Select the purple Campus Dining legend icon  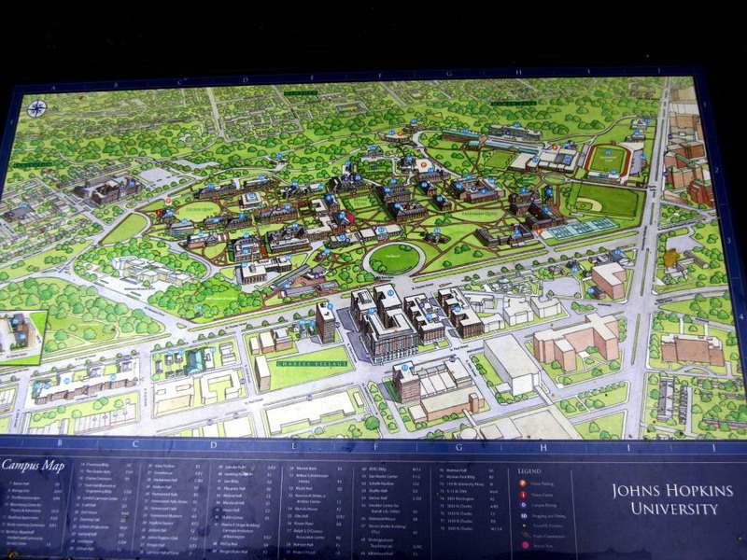523,505
